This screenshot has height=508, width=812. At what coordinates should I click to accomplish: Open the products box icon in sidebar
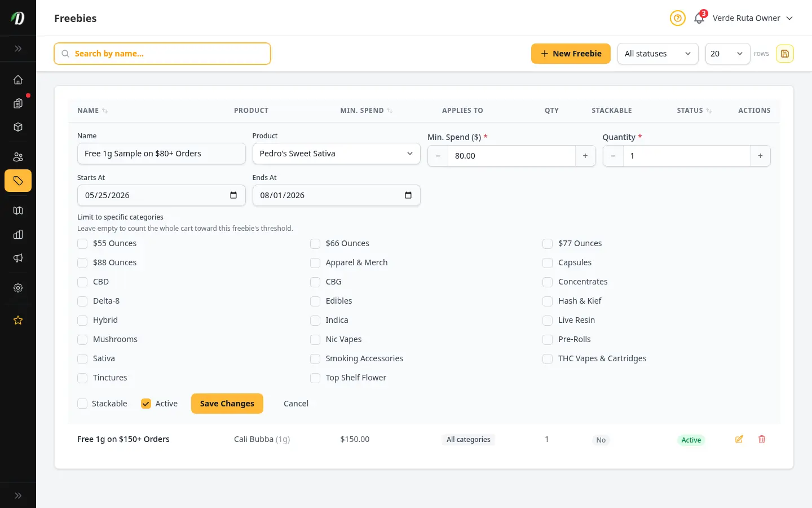pyautogui.click(x=18, y=127)
